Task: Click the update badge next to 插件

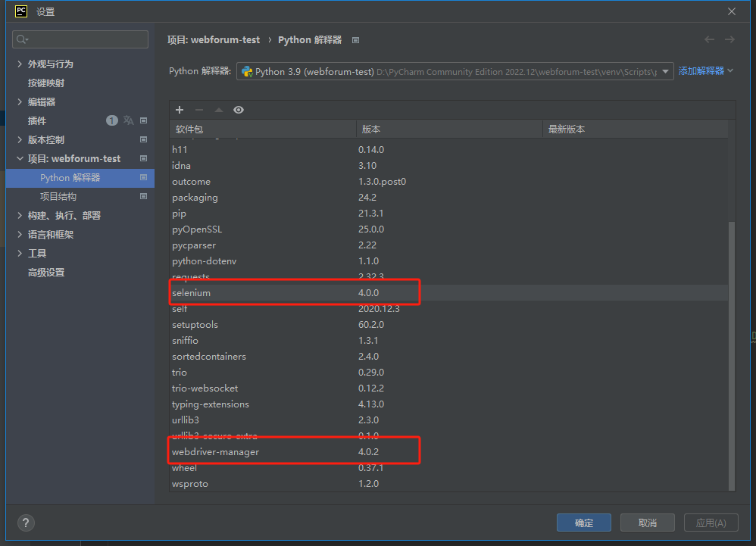Action: pyautogui.click(x=112, y=120)
